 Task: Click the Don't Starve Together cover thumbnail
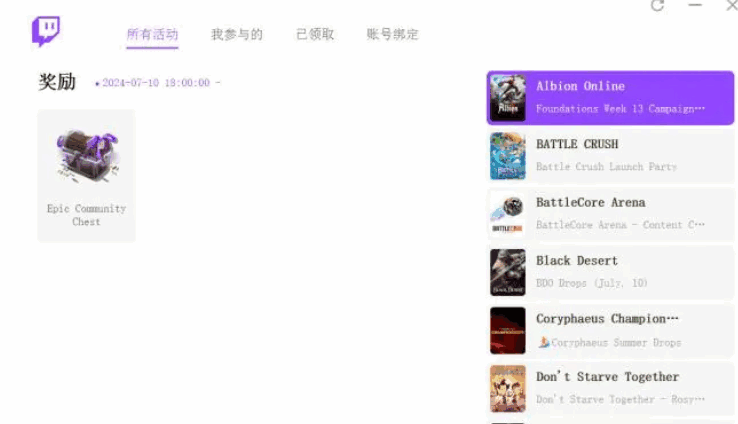507,389
